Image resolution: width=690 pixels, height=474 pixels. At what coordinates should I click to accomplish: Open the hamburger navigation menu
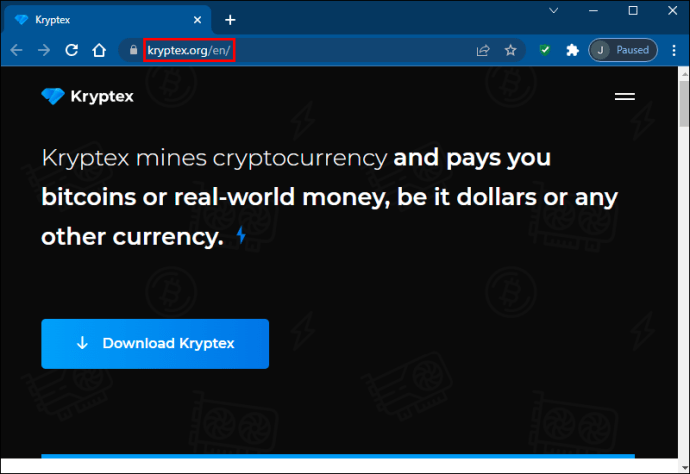coord(624,96)
